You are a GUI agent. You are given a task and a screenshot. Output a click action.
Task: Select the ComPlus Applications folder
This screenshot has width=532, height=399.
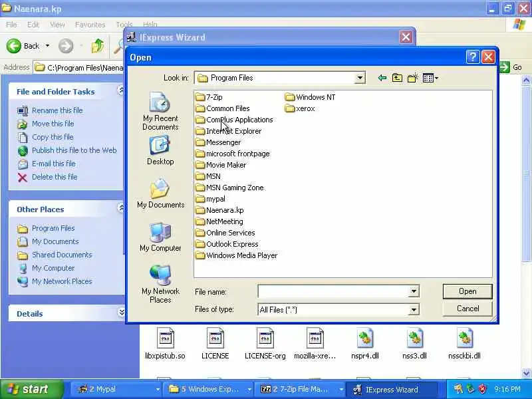[x=235, y=120]
